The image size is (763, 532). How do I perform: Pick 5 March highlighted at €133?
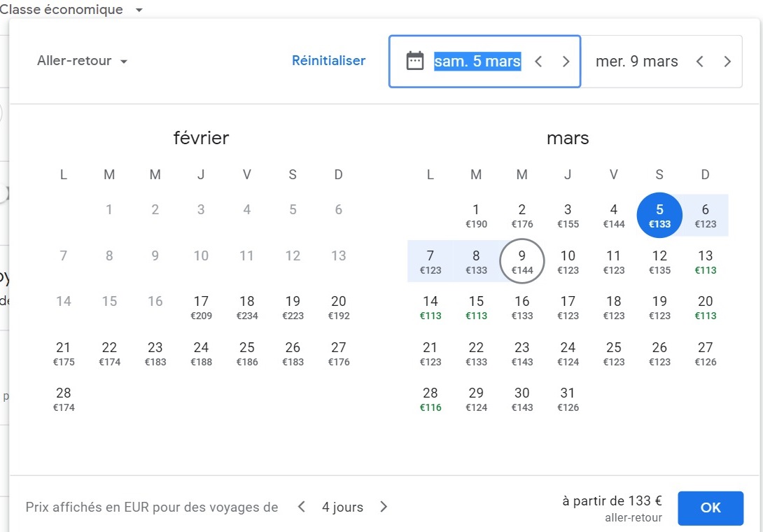(659, 215)
